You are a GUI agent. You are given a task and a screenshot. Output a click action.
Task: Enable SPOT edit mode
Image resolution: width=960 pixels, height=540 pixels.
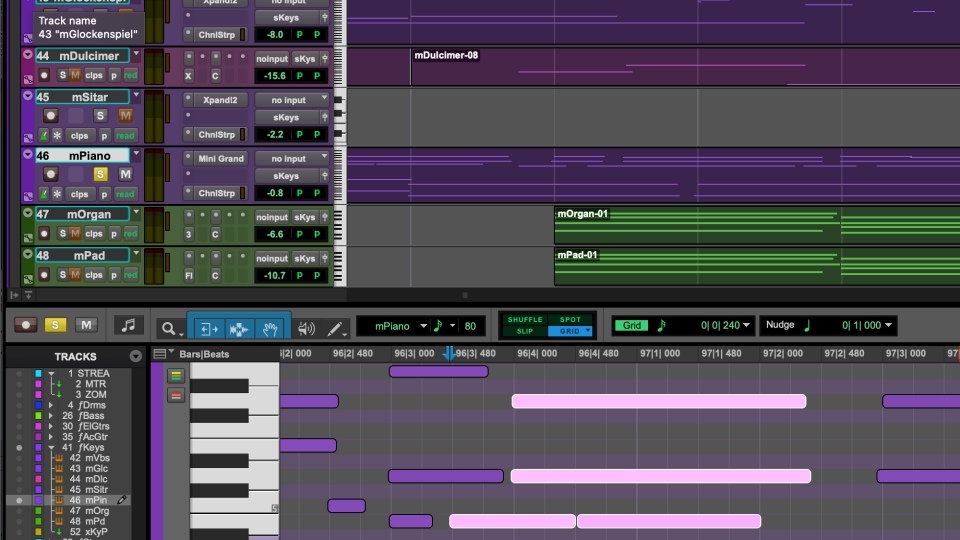point(570,320)
